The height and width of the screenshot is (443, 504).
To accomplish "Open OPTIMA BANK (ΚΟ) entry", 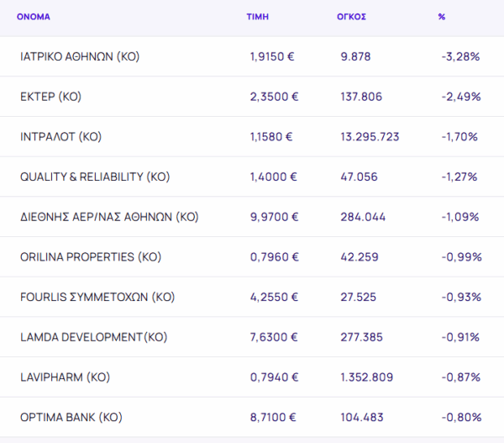I will pyautogui.click(x=71, y=417).
